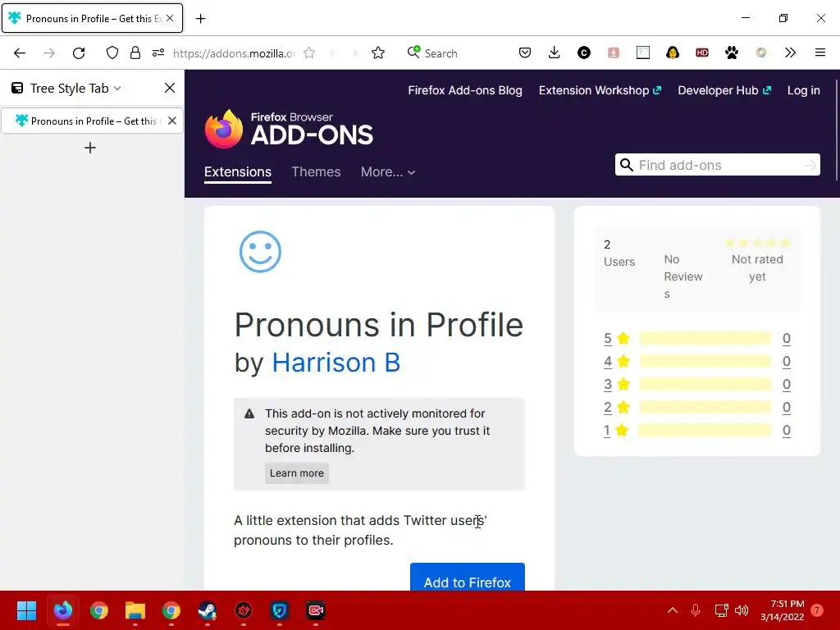Click the colorful disc extension icon
The width and height of the screenshot is (840, 630).
coord(760,53)
